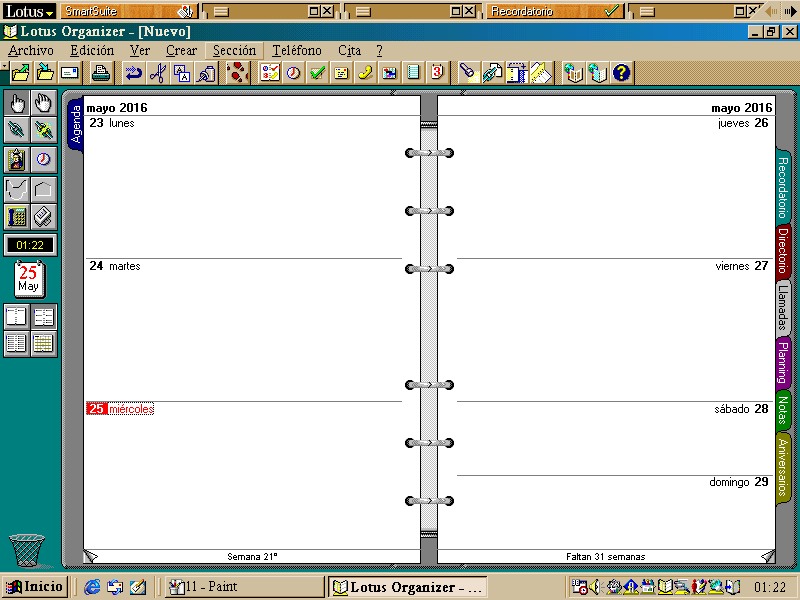Switch to the 11 - Paint taskbar button
The height and width of the screenshot is (600, 800).
(x=245, y=587)
